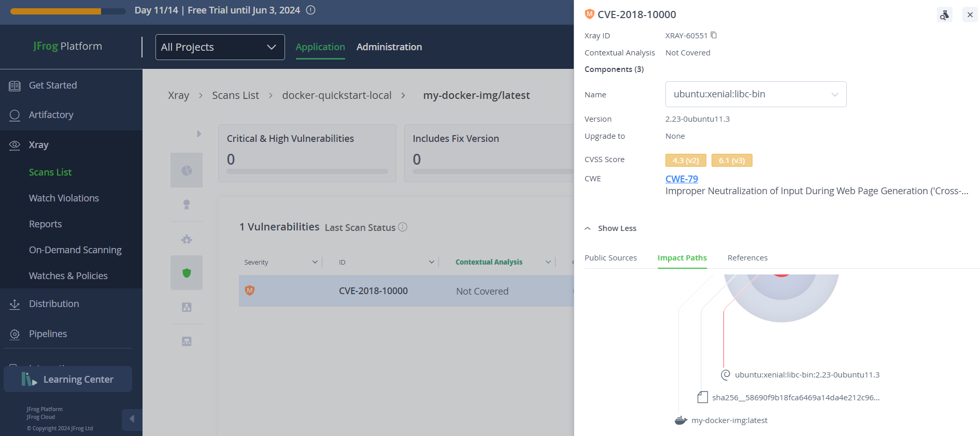This screenshot has height=436, width=980.
Task: Open the ID column filter
Action: click(431, 262)
